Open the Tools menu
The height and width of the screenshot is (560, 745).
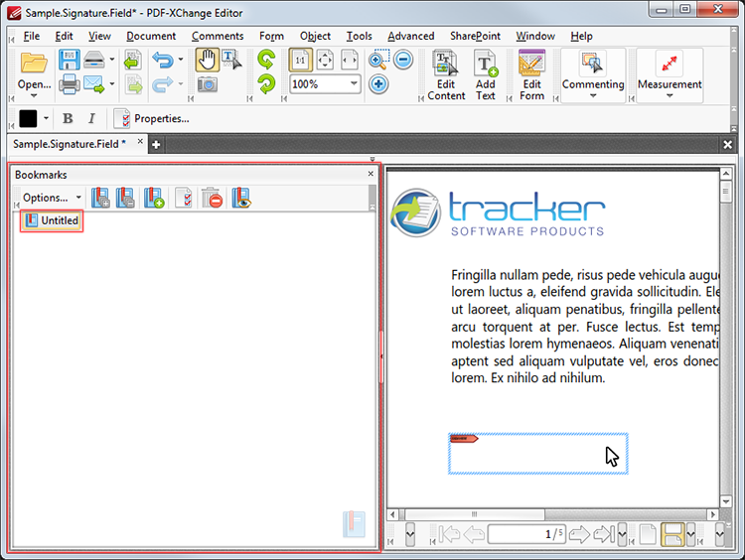(x=359, y=36)
